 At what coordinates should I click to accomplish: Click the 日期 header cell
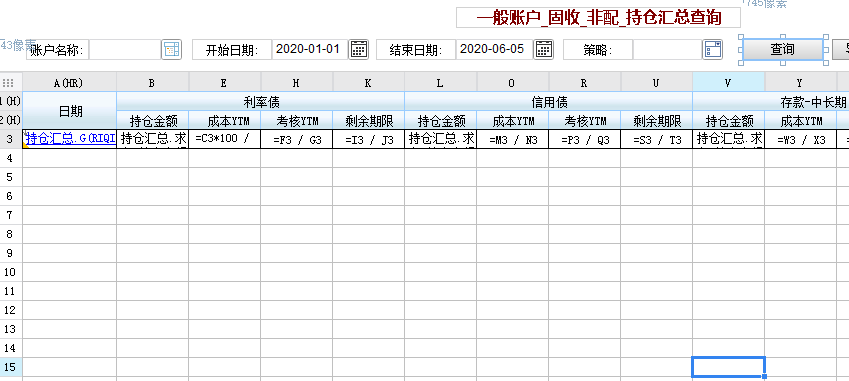pyautogui.click(x=70, y=110)
